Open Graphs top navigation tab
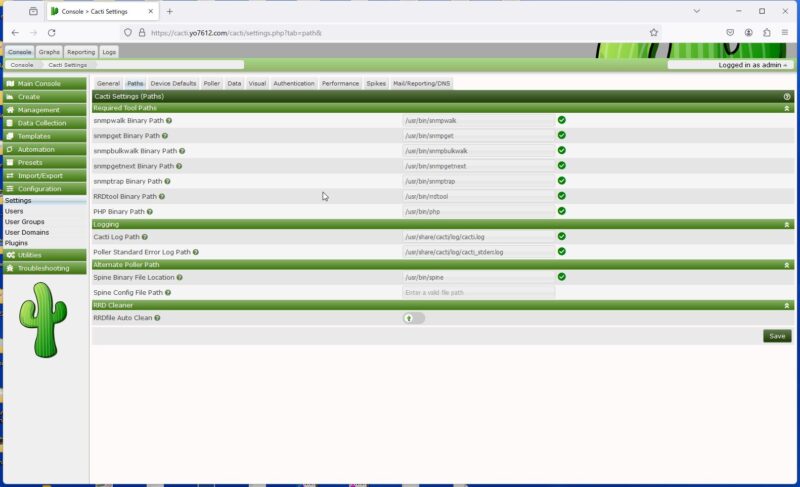800x487 pixels. click(49, 52)
